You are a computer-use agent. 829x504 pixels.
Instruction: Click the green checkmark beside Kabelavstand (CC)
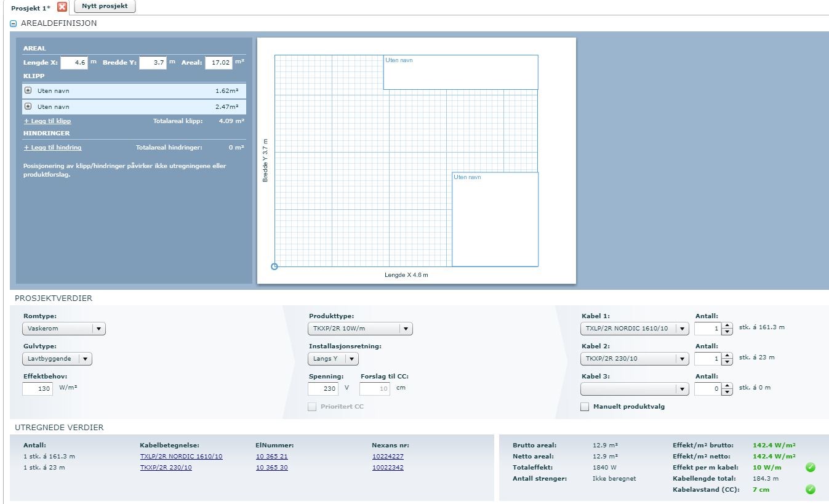coord(811,490)
